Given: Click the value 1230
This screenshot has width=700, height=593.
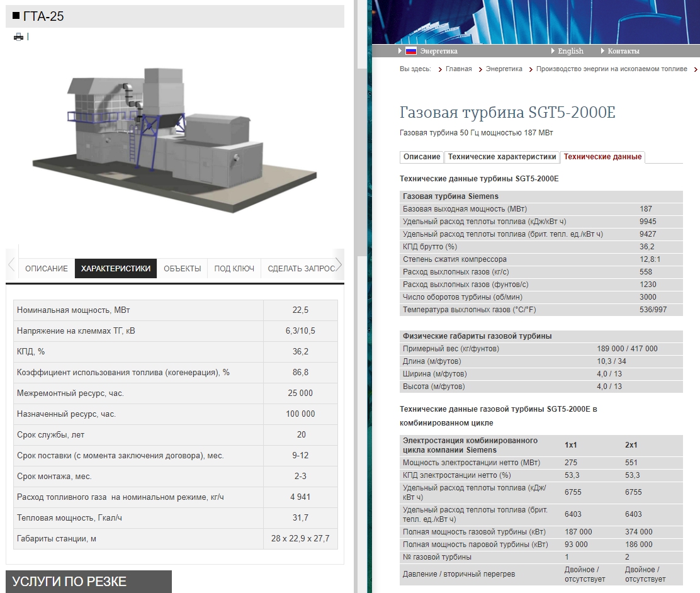Looking at the screenshot, I should coord(648,285).
